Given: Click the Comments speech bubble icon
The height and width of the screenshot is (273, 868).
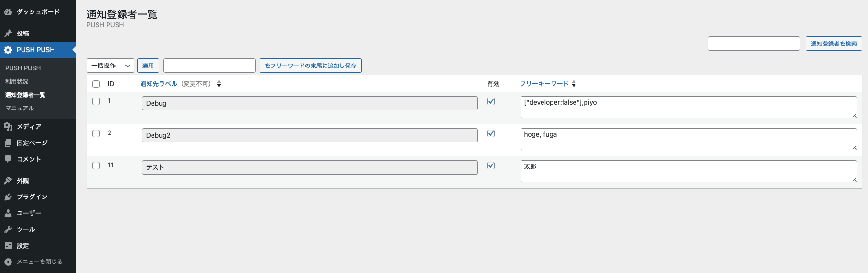Looking at the screenshot, I should coord(8,159).
